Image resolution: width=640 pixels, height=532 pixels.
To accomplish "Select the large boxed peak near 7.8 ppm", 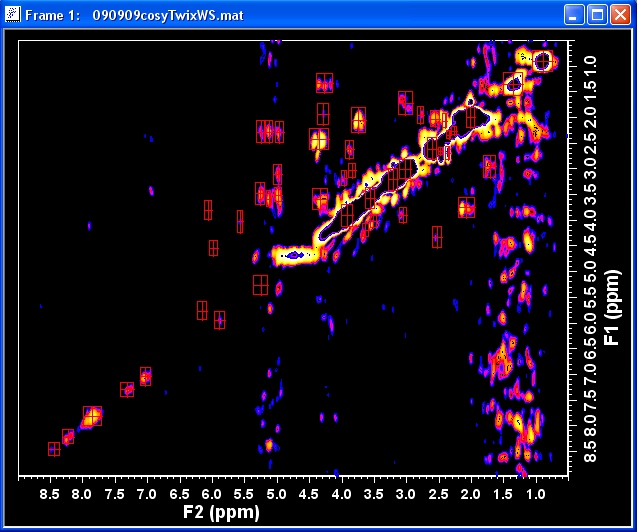I will [x=92, y=416].
